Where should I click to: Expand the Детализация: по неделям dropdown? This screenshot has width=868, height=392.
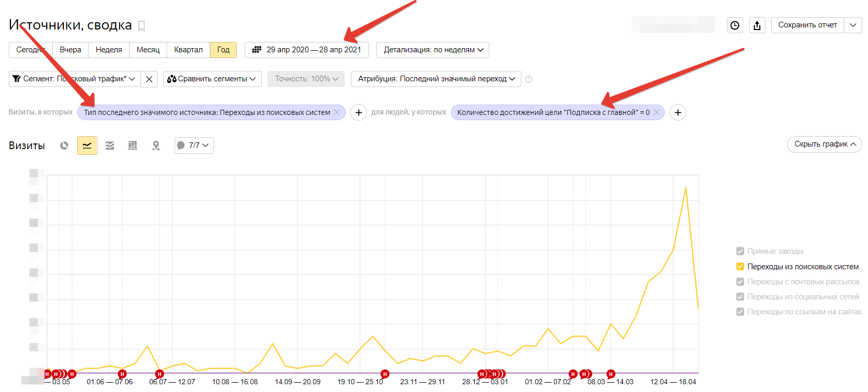pos(433,50)
